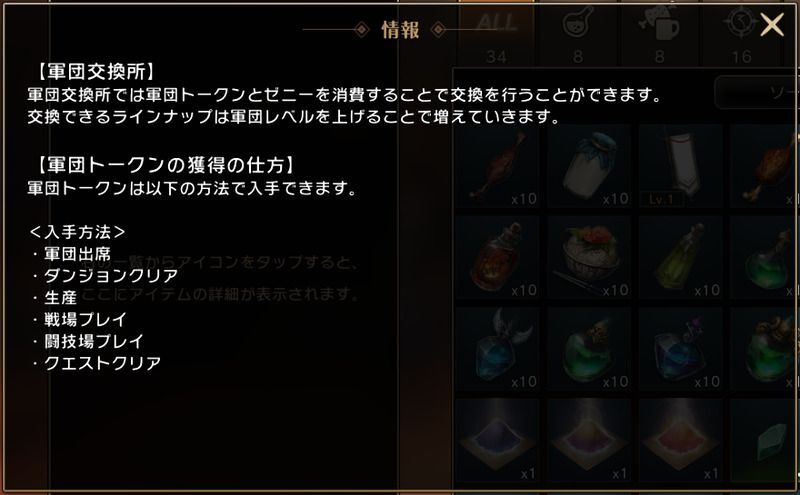Select the white jar with blue lid
This screenshot has width=800, height=495.
[589, 166]
